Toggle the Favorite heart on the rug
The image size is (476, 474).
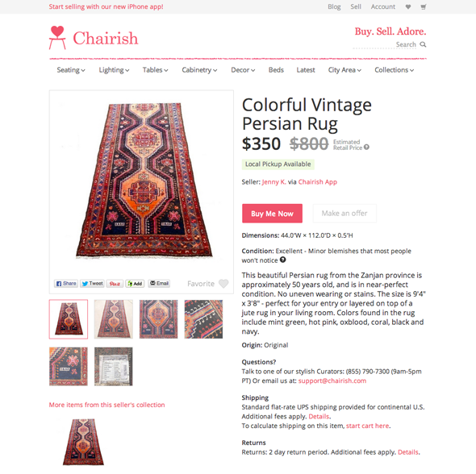[x=223, y=284]
